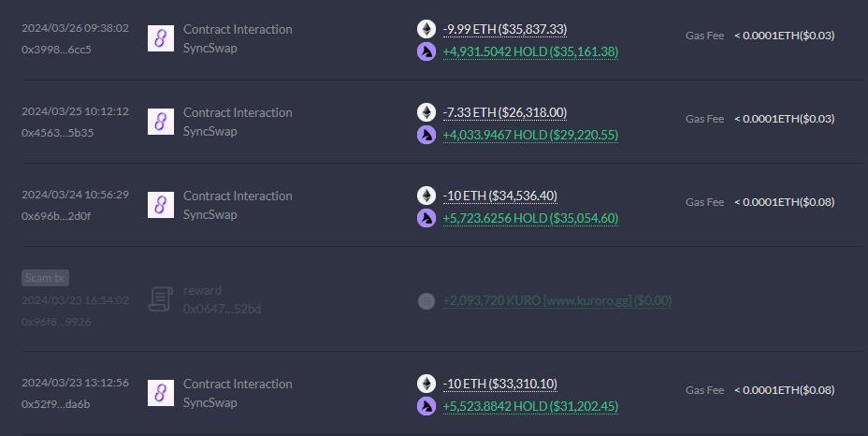Viewport: 868px width, 436px height.
Task: Click HOLD token icon beside +4,033.9467 HOLD
Action: click(427, 135)
